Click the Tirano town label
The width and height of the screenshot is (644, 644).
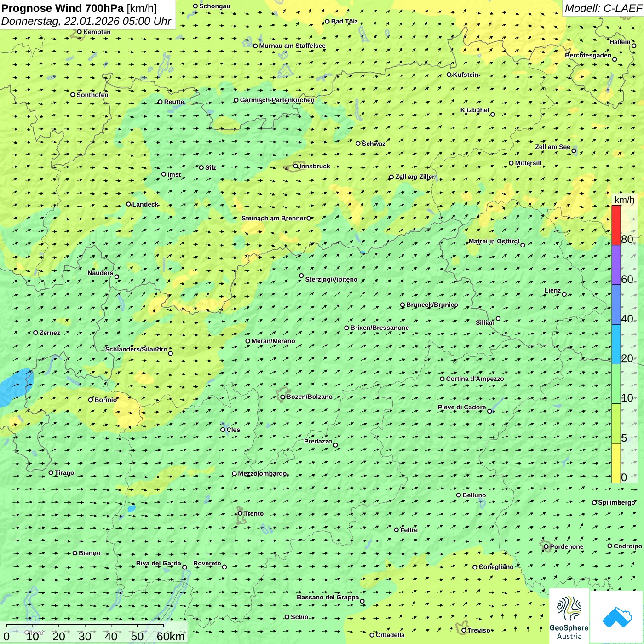coord(64,472)
